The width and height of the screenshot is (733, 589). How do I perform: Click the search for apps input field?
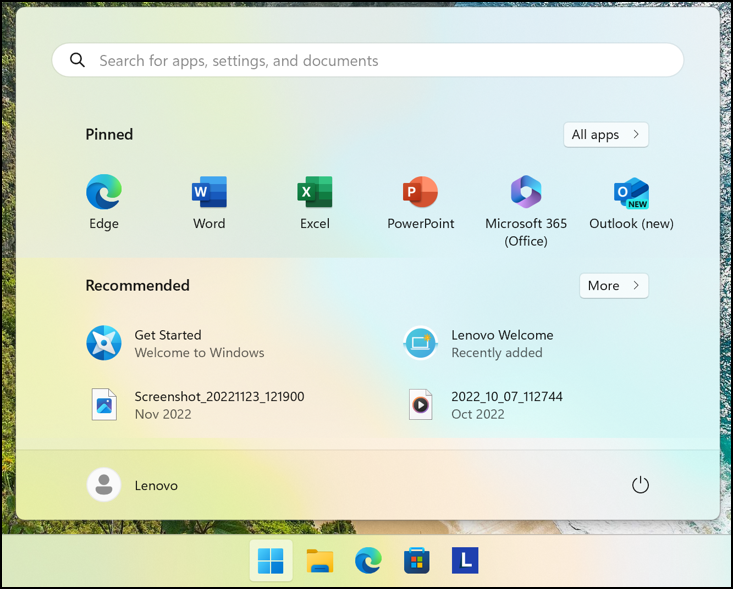pyautogui.click(x=367, y=60)
